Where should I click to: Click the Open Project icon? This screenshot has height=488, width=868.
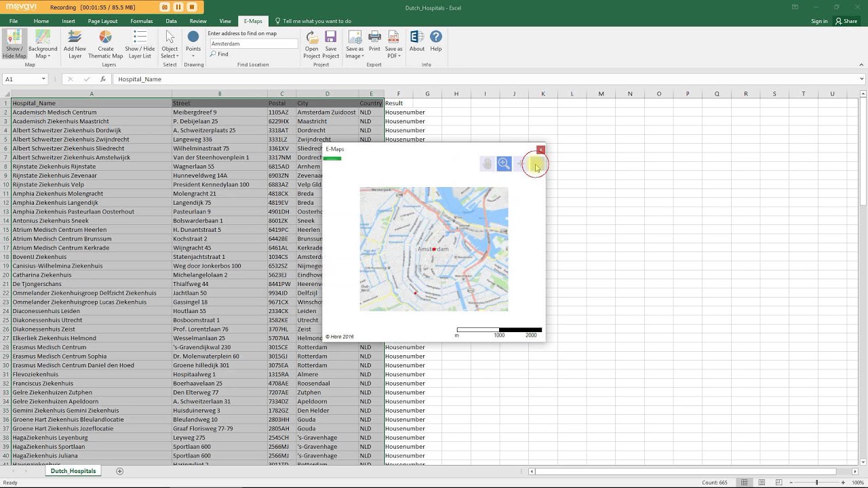(x=312, y=45)
